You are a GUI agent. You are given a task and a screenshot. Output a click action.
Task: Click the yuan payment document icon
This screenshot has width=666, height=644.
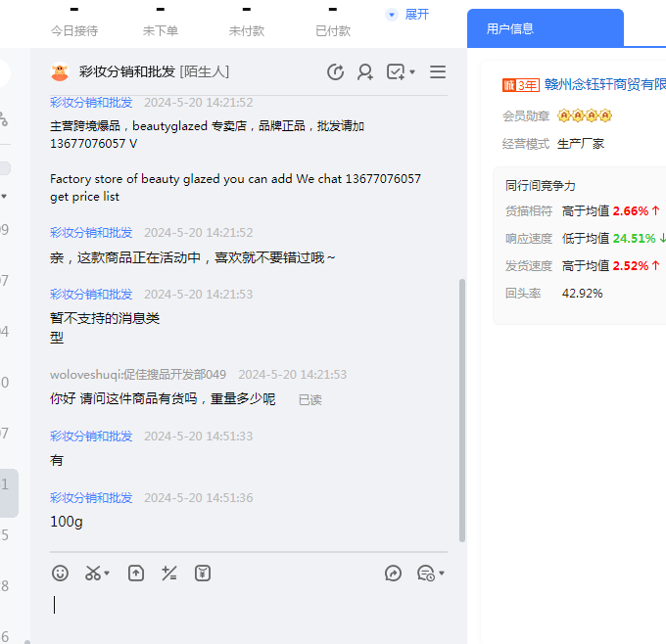203,574
